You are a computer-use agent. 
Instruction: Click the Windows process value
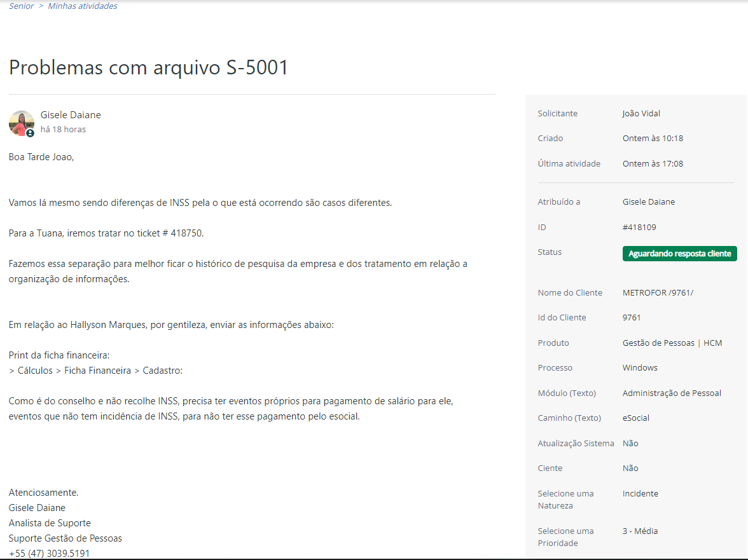tap(640, 368)
